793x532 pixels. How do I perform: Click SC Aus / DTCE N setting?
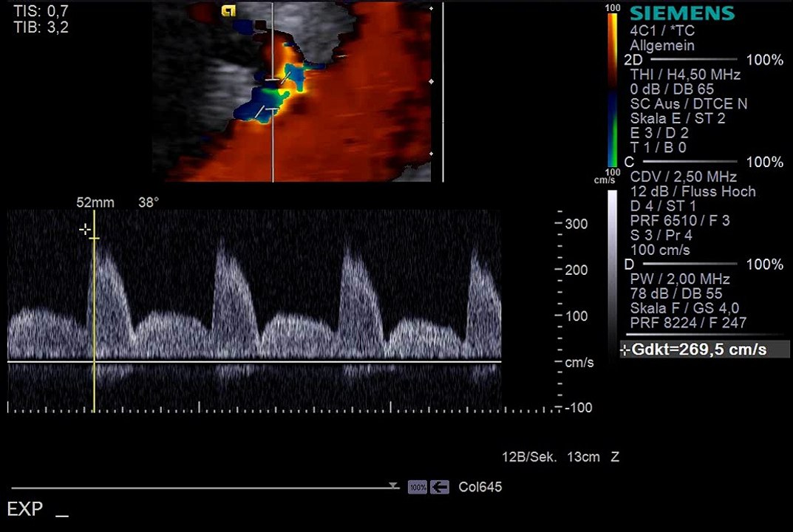click(x=688, y=104)
